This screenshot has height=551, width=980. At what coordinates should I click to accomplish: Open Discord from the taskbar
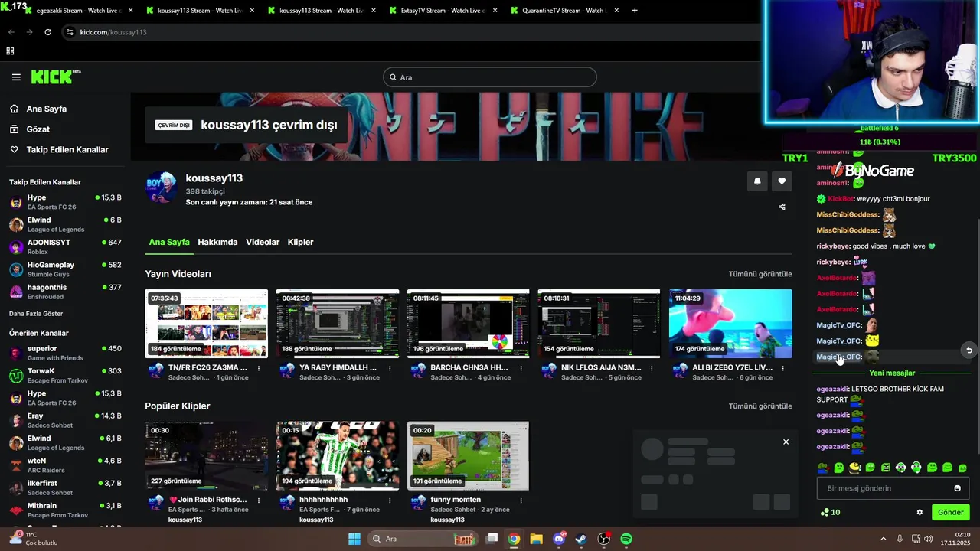pyautogui.click(x=559, y=539)
